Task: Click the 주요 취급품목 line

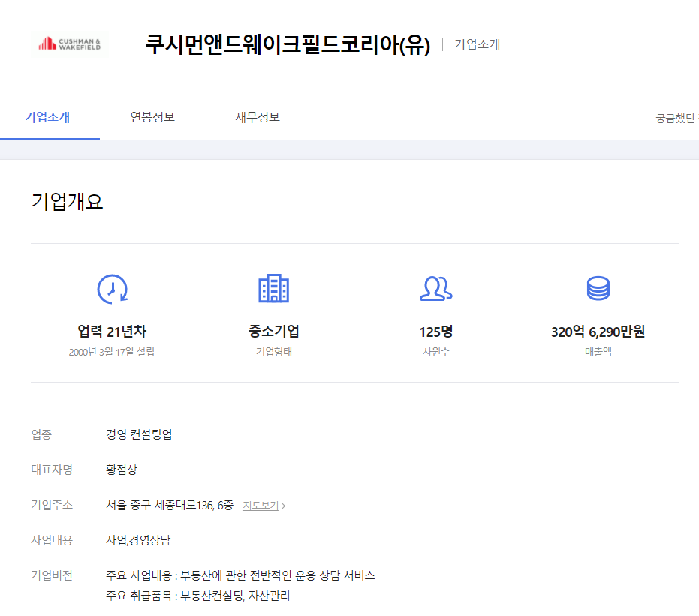Action: 198,596
